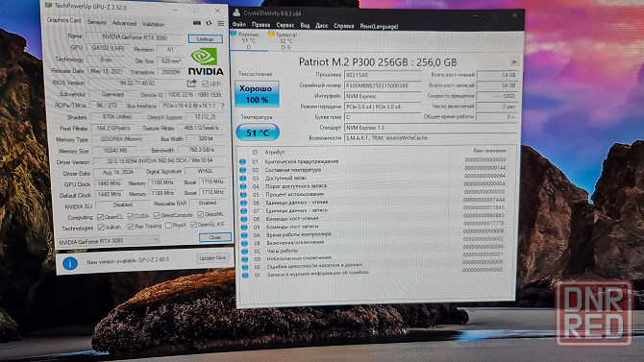
Task: Switch to Validation tab
Action: pos(153,24)
